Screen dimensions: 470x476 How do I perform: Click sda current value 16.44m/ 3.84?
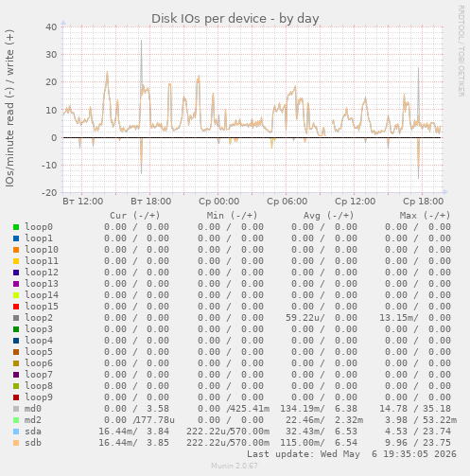click(134, 432)
